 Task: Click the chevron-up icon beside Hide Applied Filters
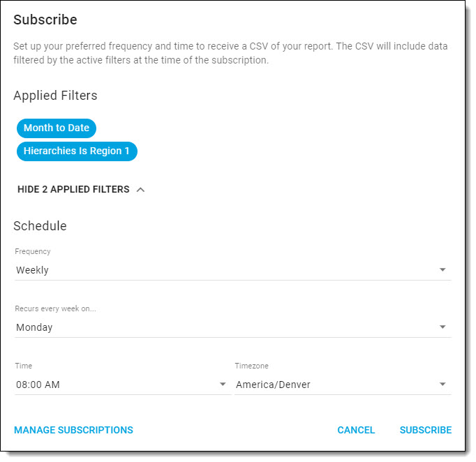140,189
